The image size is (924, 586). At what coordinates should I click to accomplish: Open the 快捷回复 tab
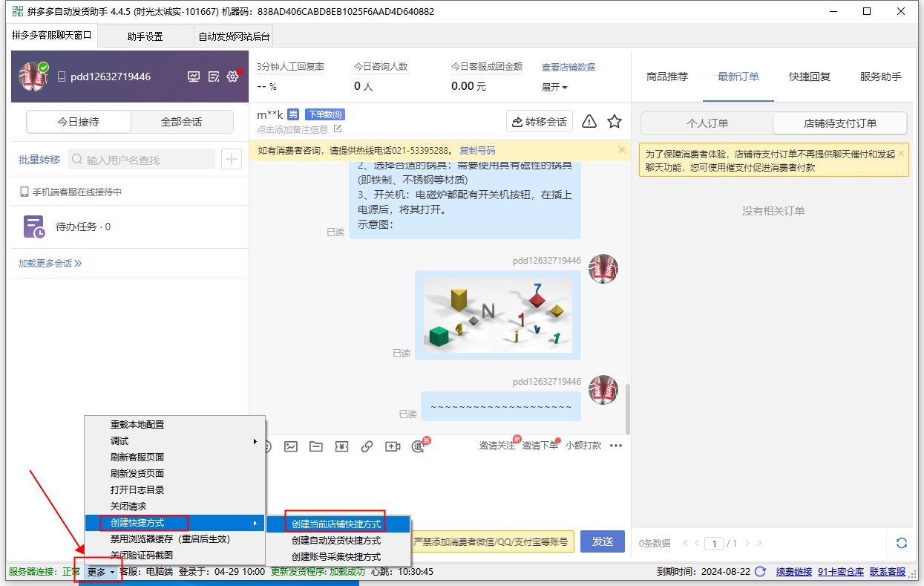(810, 76)
